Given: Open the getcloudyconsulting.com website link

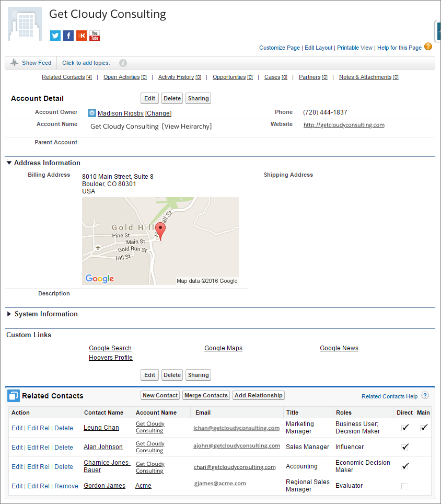Looking at the screenshot, I should (344, 125).
